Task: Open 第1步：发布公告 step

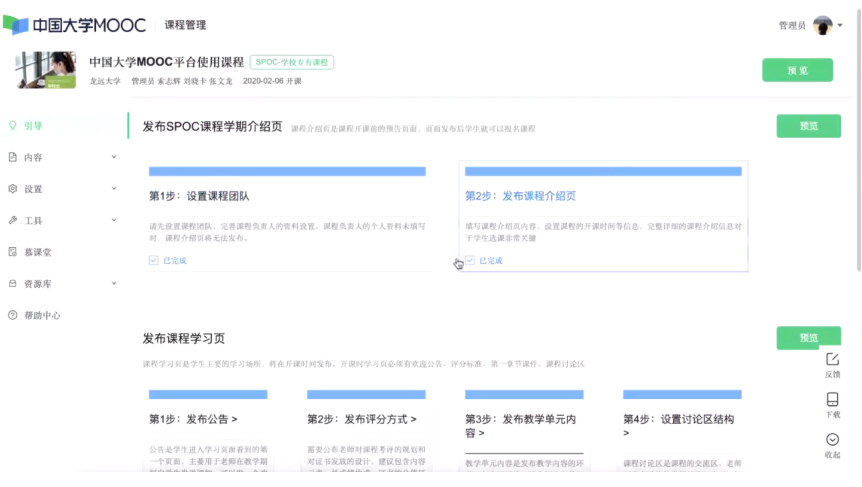Action: (193, 419)
